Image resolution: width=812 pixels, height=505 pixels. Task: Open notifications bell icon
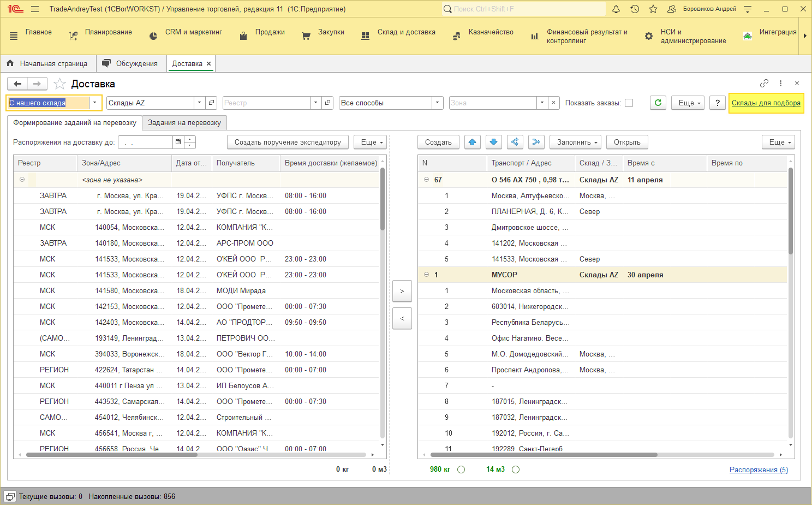[x=616, y=9]
